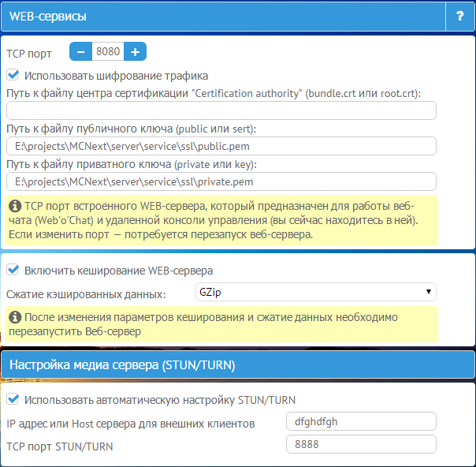476x467 pixels.
Task: Open help via the question mark icon
Action: tap(460, 16)
